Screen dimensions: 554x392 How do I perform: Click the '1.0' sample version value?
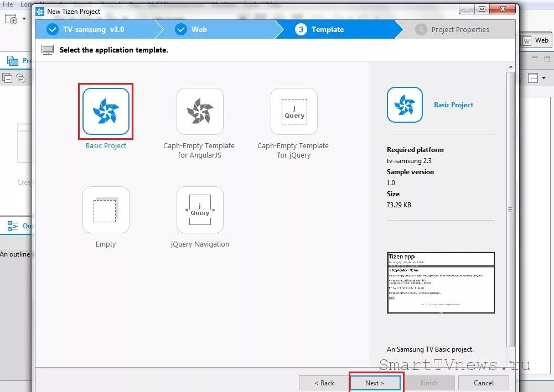pos(391,183)
